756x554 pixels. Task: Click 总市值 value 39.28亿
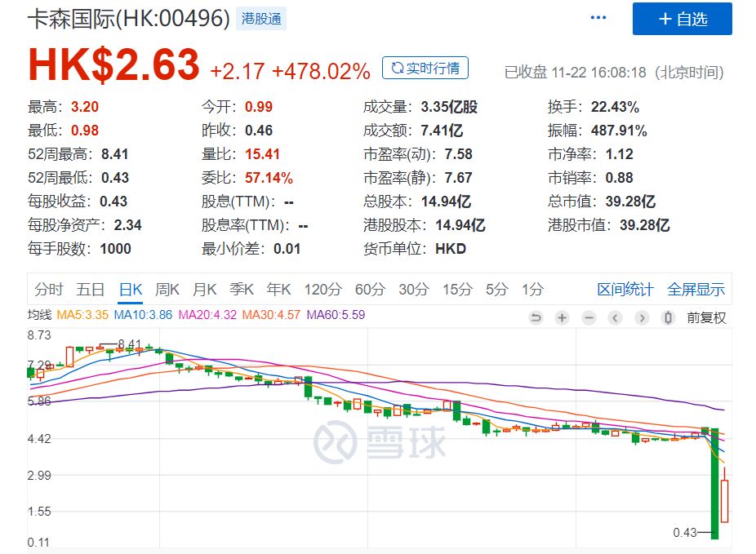point(630,202)
